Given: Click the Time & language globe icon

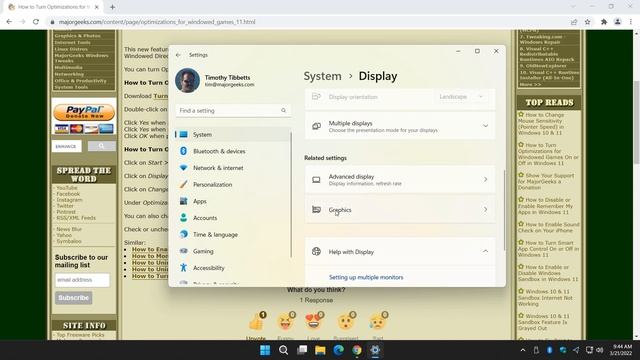Looking at the screenshot, I should pos(184,234).
